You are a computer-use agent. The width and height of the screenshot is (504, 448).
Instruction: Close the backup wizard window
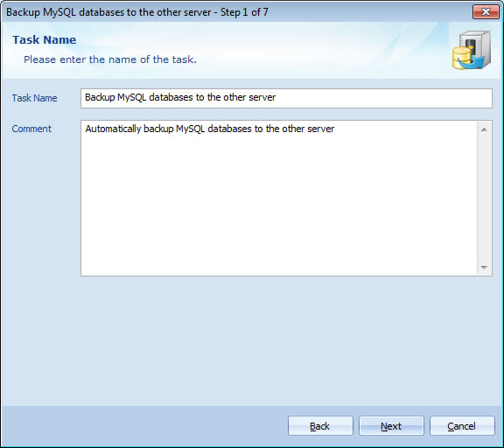tap(486, 12)
